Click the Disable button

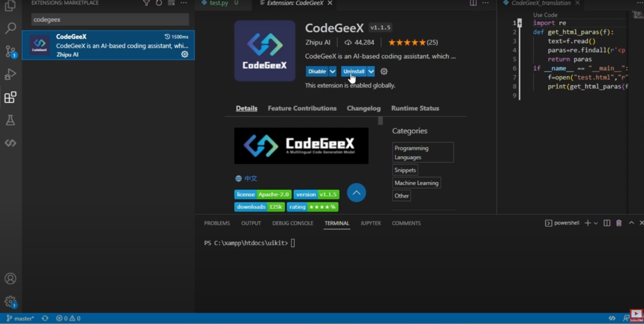(x=317, y=71)
